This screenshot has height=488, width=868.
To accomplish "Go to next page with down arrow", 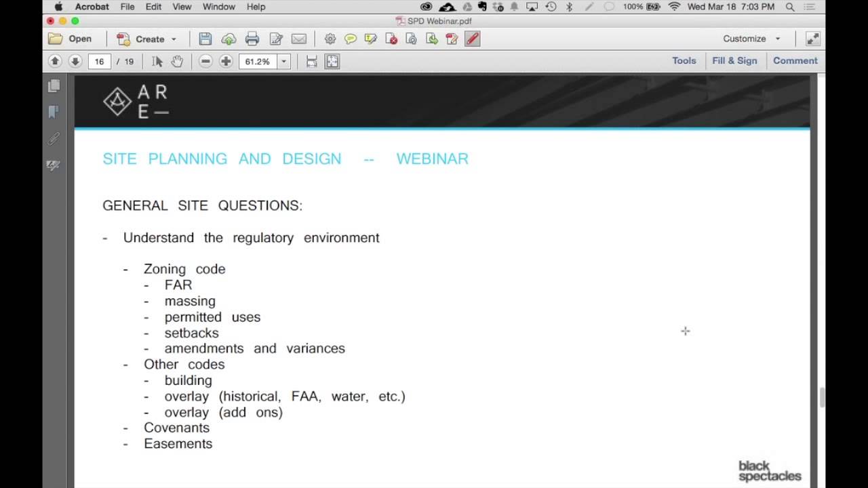I will (x=75, y=61).
